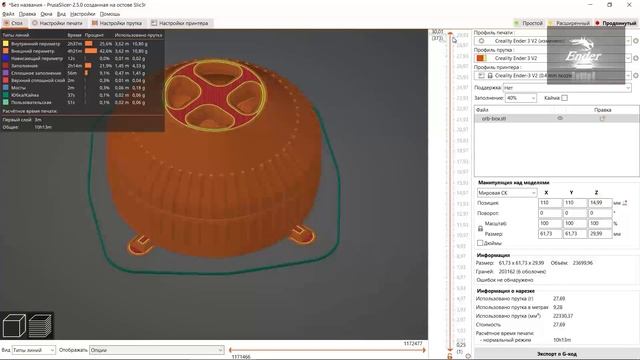Click drop-to-bed icon next to position Z
640x360 pixels.
[625, 202]
